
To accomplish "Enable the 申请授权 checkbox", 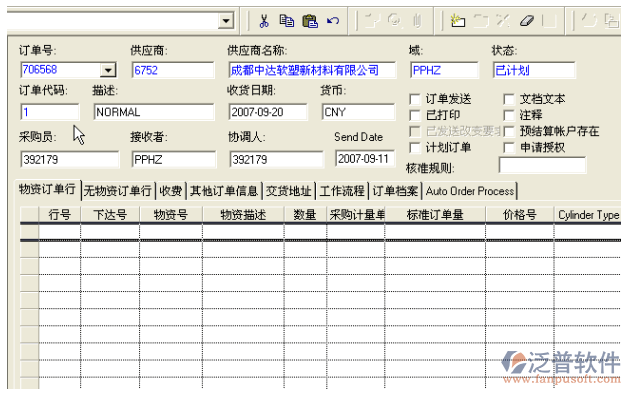I will point(509,148).
